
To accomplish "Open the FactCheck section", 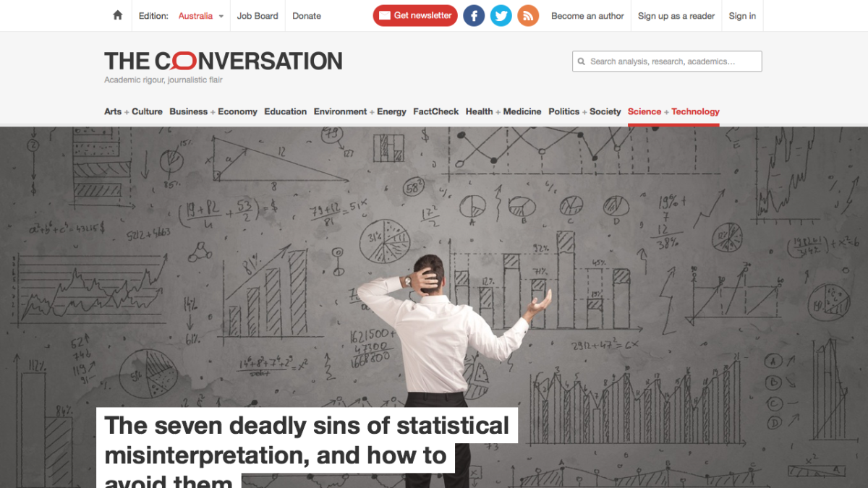I will tap(435, 111).
